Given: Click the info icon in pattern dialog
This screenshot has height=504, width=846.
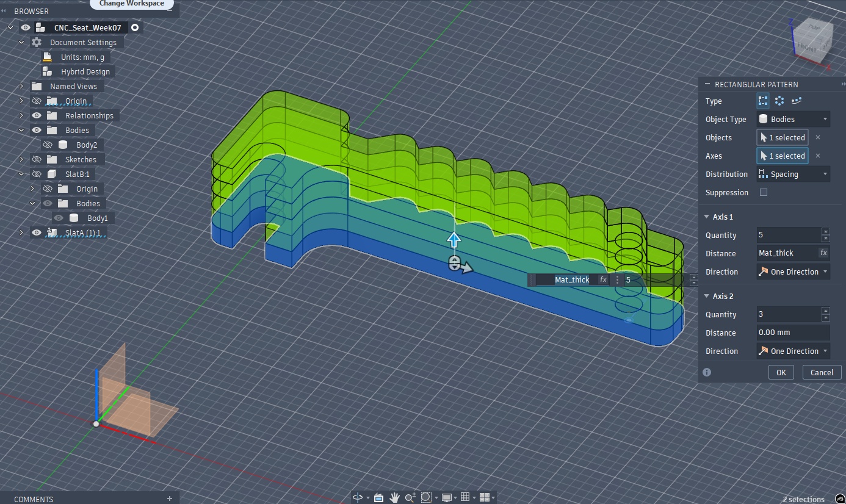Looking at the screenshot, I should (x=707, y=372).
